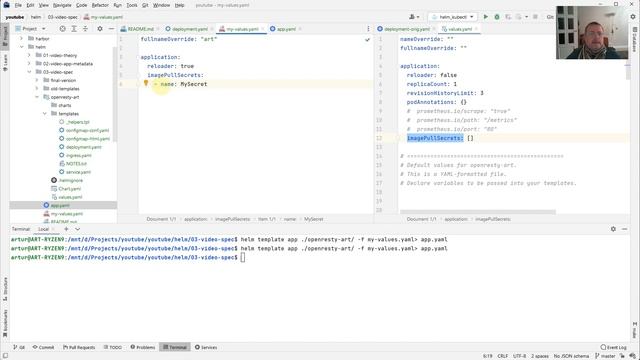Add a new terminal session with plus icon
This screenshot has height=360, width=640.
click(x=66, y=229)
